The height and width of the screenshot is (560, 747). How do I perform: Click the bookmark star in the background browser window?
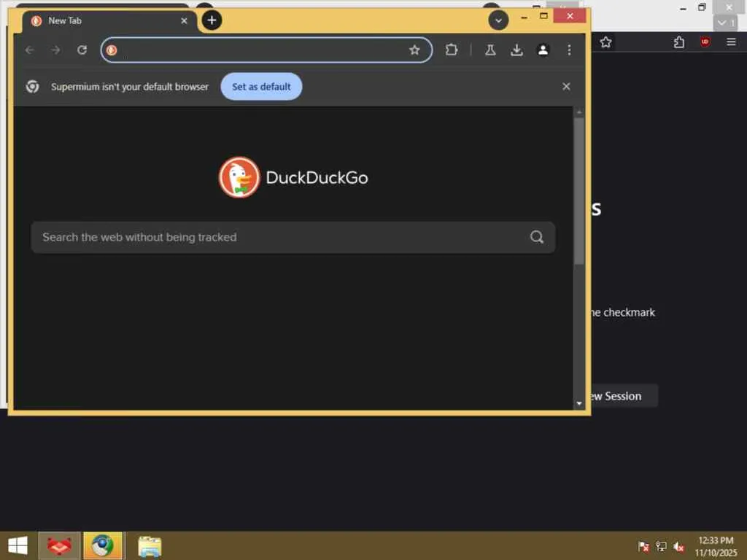click(x=605, y=42)
